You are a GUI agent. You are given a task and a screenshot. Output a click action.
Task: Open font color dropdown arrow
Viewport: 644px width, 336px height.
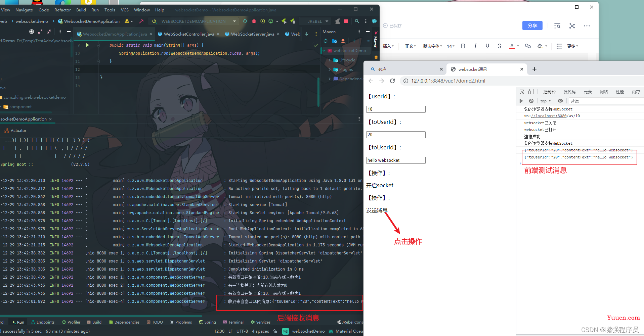518,46
